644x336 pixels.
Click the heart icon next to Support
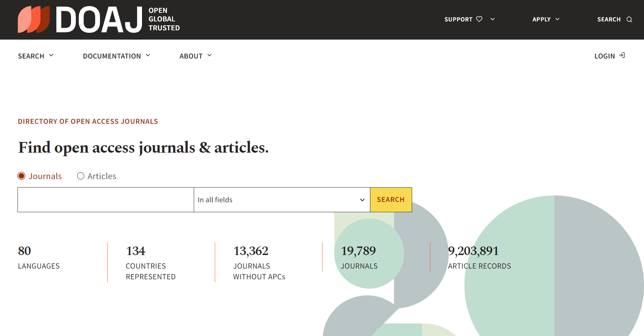pos(479,19)
